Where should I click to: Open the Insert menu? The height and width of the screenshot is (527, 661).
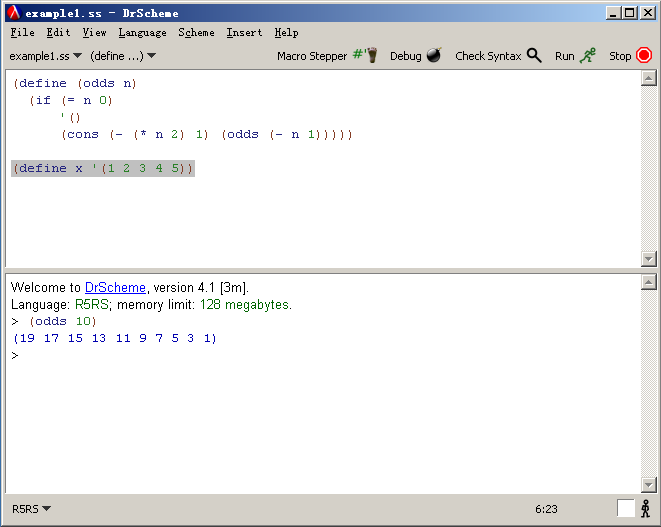[x=244, y=33]
